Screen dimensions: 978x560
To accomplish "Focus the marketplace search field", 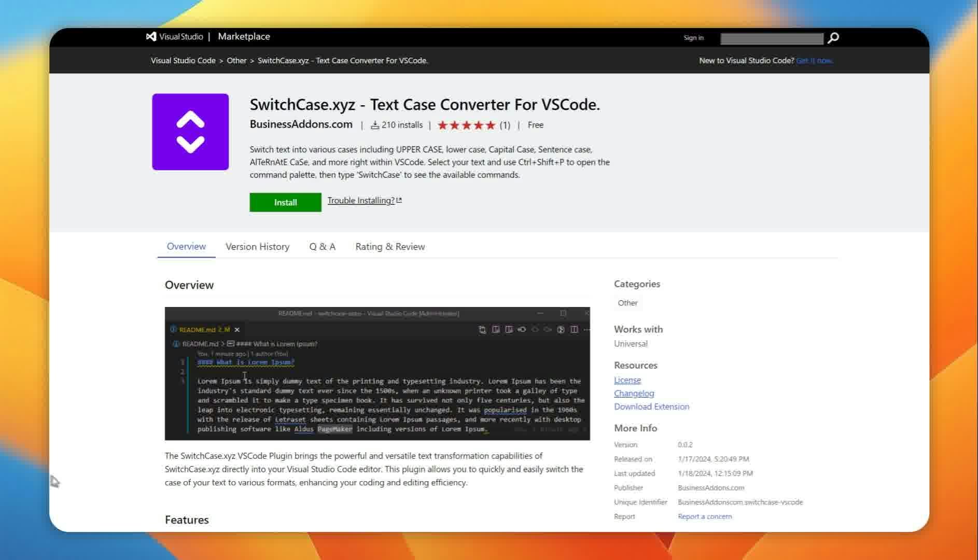I will point(772,38).
